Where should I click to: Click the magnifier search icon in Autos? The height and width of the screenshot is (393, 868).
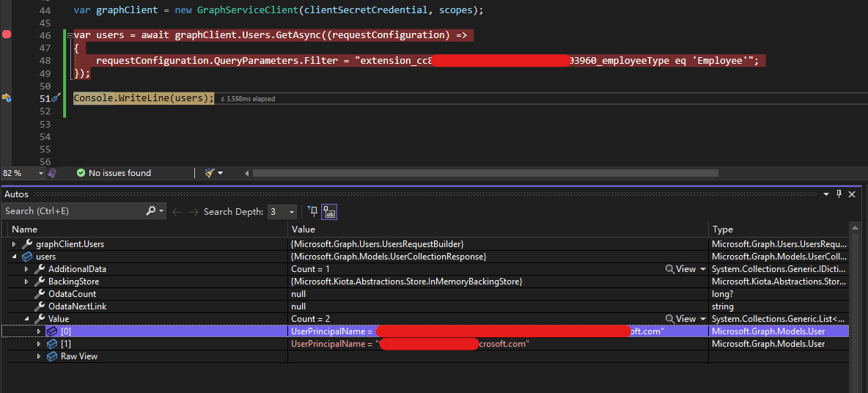(150, 211)
